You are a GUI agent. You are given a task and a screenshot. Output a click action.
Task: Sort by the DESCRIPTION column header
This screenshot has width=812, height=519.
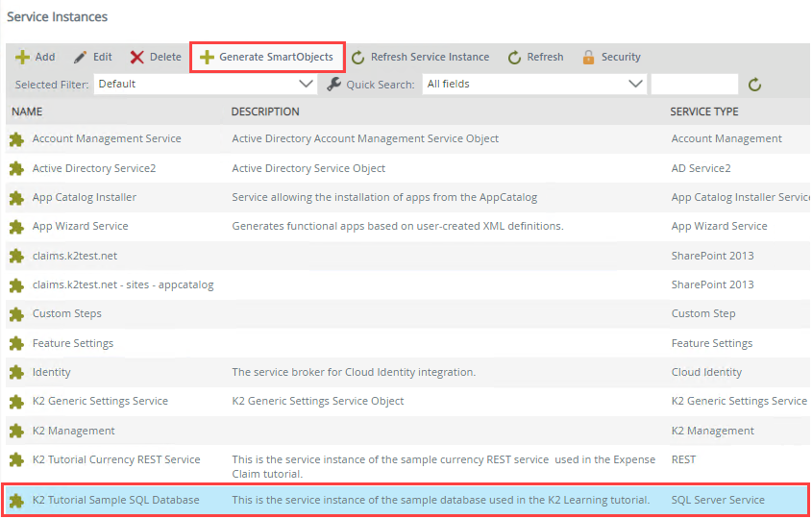pos(265,111)
